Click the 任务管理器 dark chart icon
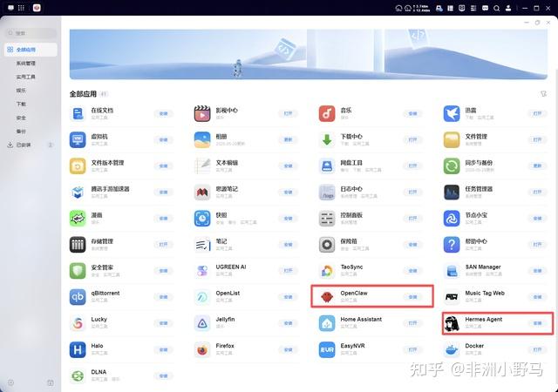The image size is (558, 392). [452, 193]
